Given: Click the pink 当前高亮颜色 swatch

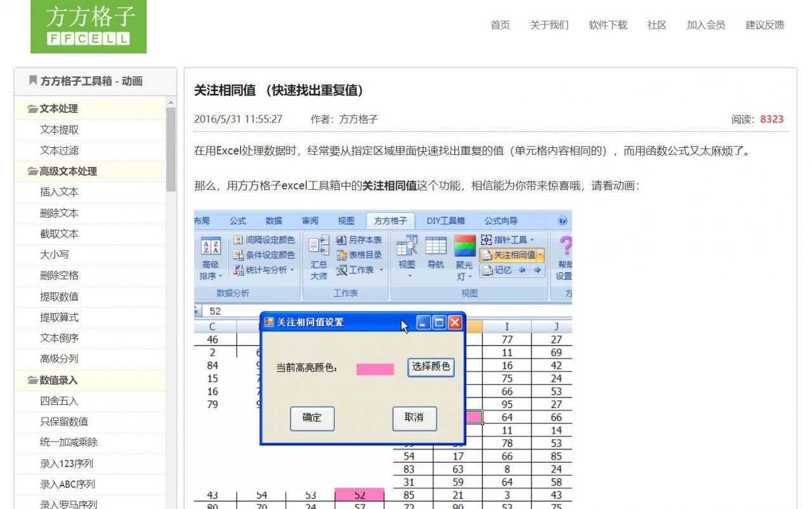Looking at the screenshot, I should tap(375, 369).
